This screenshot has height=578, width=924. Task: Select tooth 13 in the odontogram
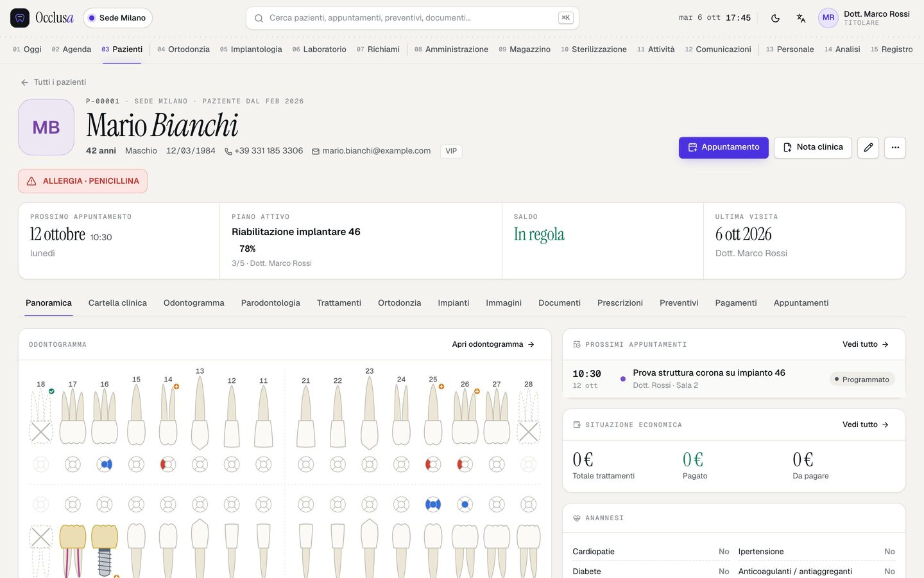[200, 412]
